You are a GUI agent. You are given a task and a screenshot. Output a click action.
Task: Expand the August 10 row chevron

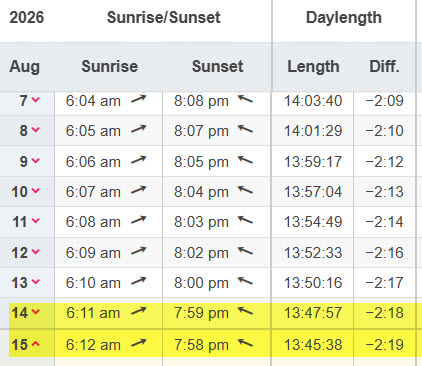tap(36, 191)
